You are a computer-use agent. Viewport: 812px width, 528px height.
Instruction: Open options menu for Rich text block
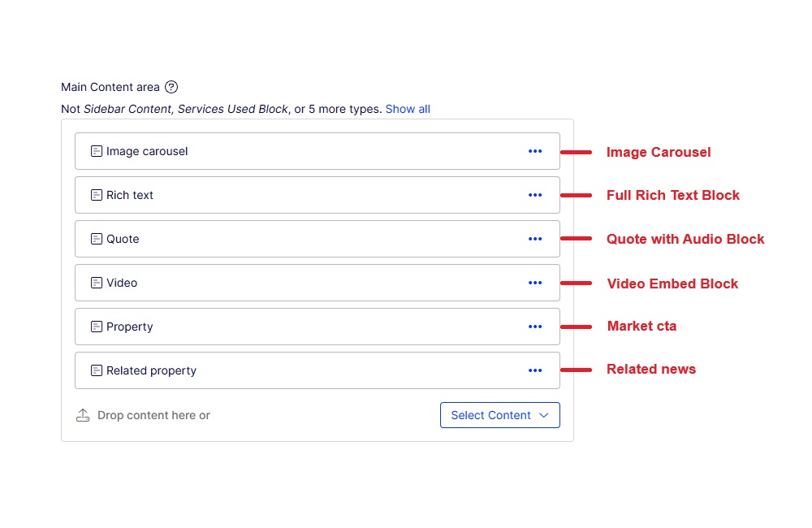[535, 195]
